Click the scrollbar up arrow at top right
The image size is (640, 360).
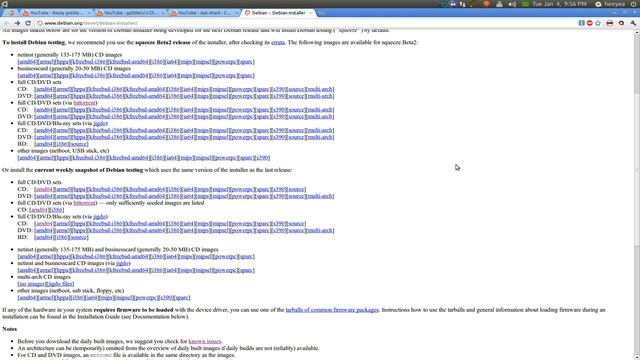637,32
